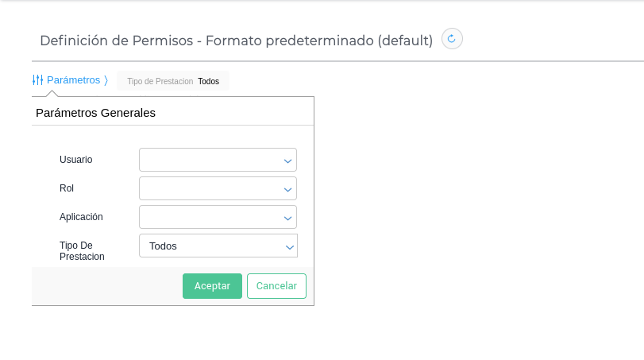
Task: Toggle the Parámetros panel link
Action: tap(73, 80)
